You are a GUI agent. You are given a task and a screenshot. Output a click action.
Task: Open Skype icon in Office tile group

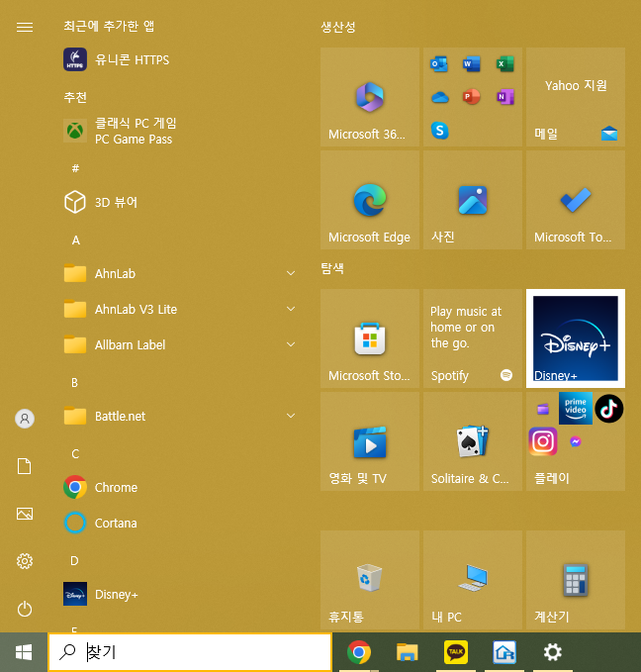point(439,131)
